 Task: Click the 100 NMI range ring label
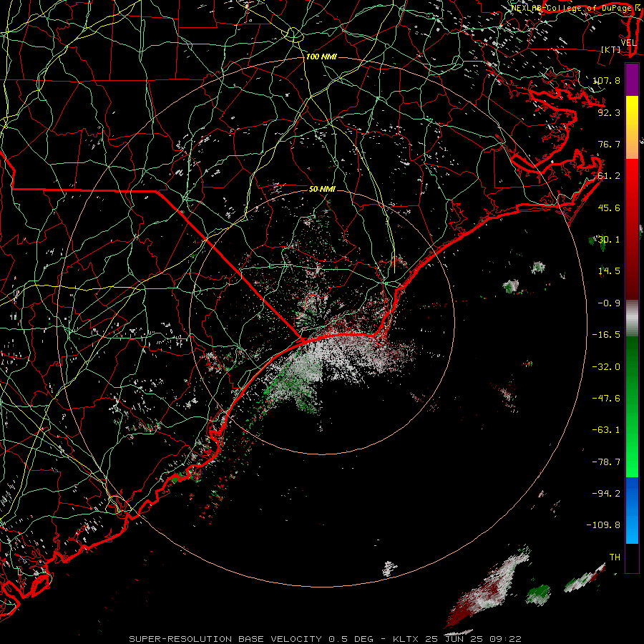(x=321, y=57)
